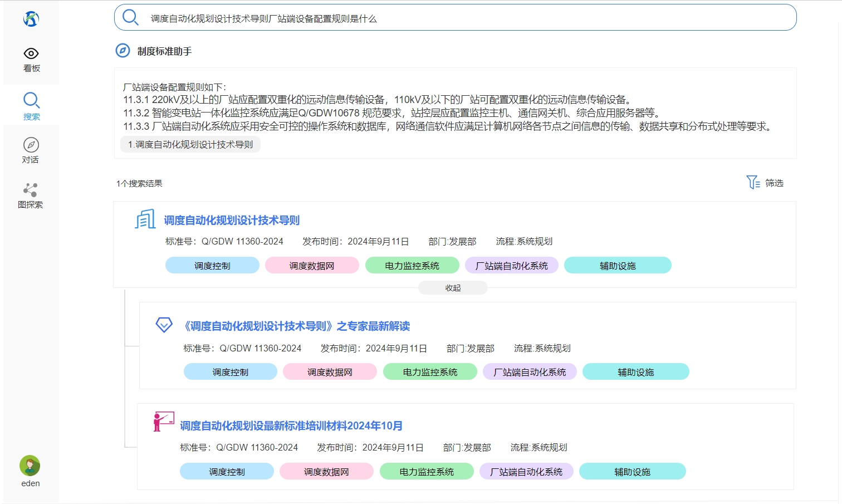Screen dimensions: 842x504
Task: Switch to the 对话 chat page
Action: (31, 151)
